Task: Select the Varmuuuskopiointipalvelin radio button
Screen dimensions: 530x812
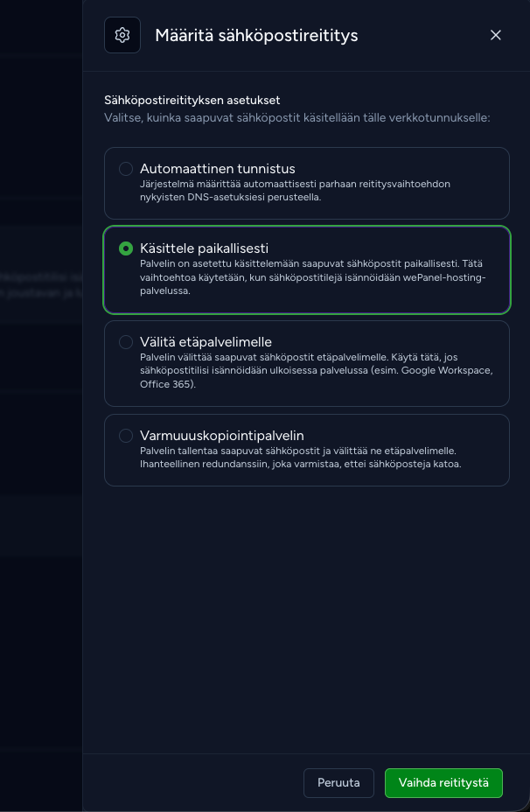Action: pyautogui.click(x=126, y=436)
